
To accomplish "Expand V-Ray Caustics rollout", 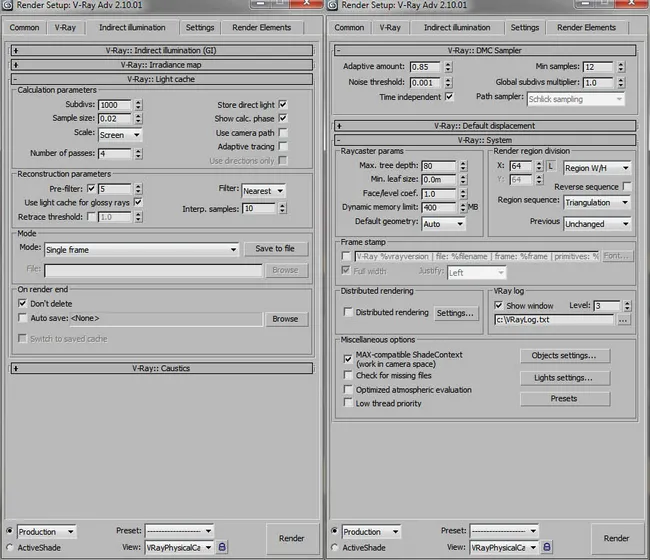I will (162, 368).
